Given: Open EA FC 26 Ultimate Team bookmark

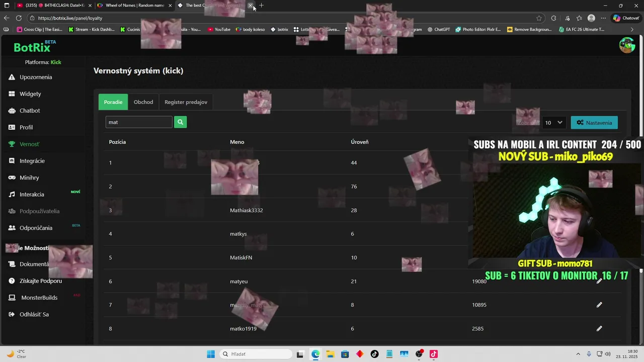Looking at the screenshot, I should pyautogui.click(x=582, y=30).
